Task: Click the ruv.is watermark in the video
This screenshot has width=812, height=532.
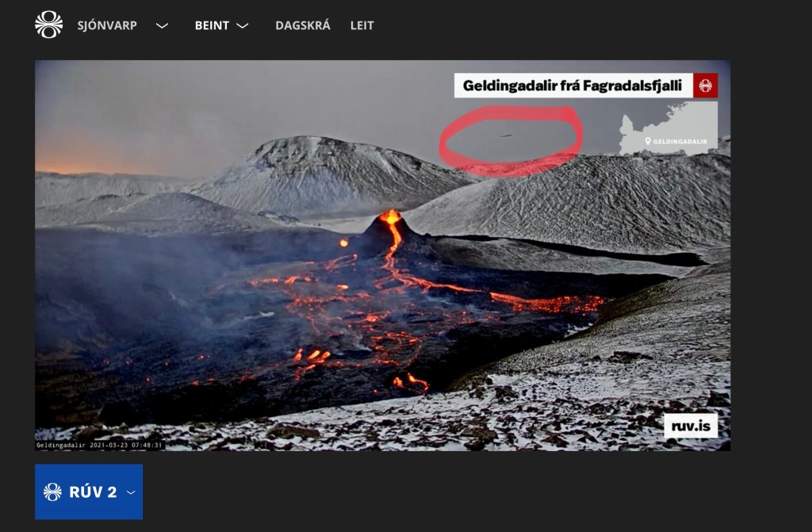Action: [691, 426]
